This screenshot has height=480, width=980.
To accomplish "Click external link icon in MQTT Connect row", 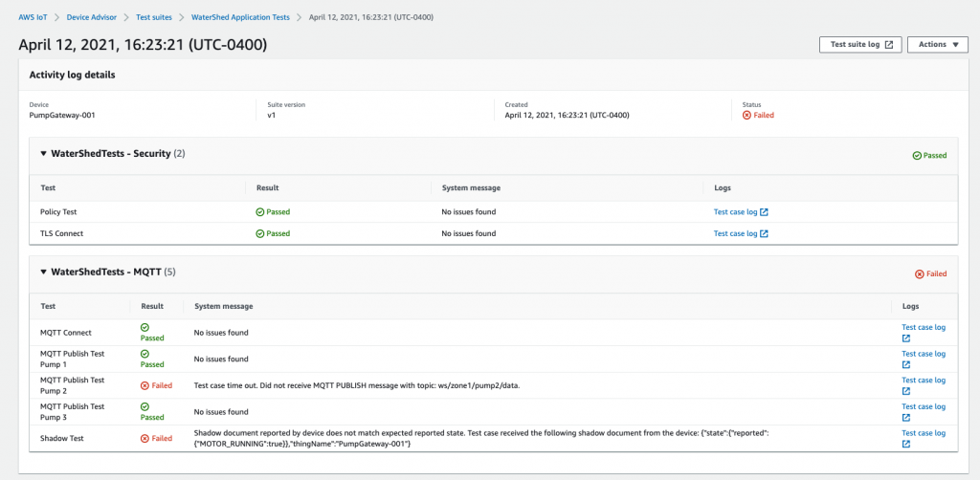I will coord(905,338).
